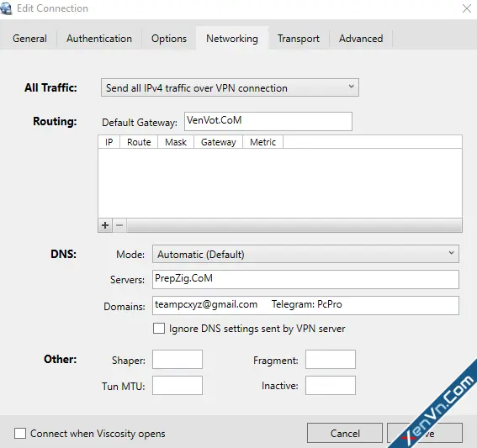This screenshot has width=477, height=448.
Task: Click the DNS Servers input field
Action: click(305, 279)
